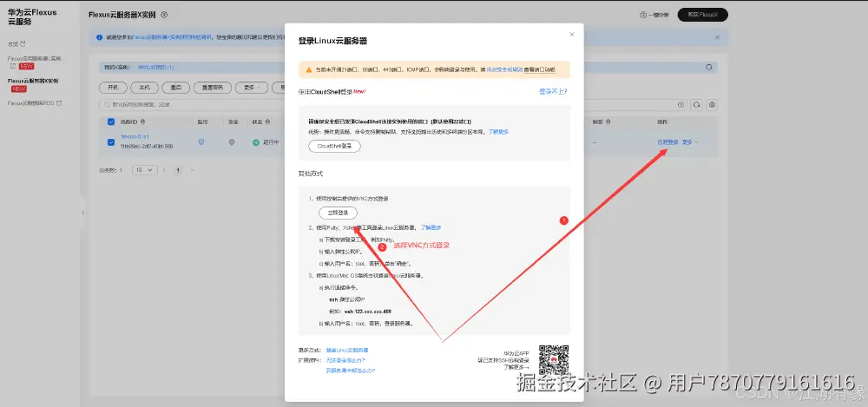Click the 重启 button

click(176, 88)
